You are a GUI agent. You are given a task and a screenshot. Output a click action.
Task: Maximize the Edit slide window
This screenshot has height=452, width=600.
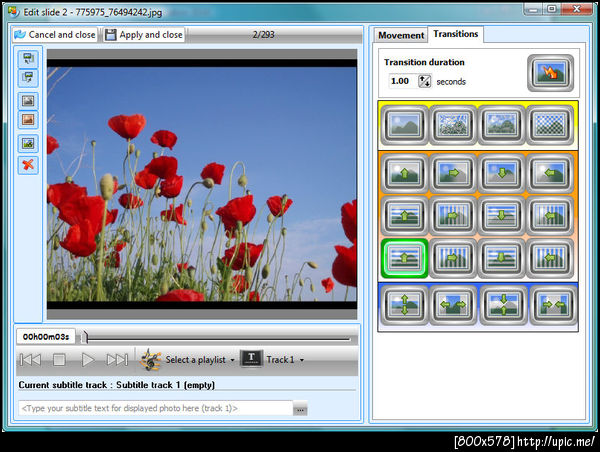click(x=551, y=8)
